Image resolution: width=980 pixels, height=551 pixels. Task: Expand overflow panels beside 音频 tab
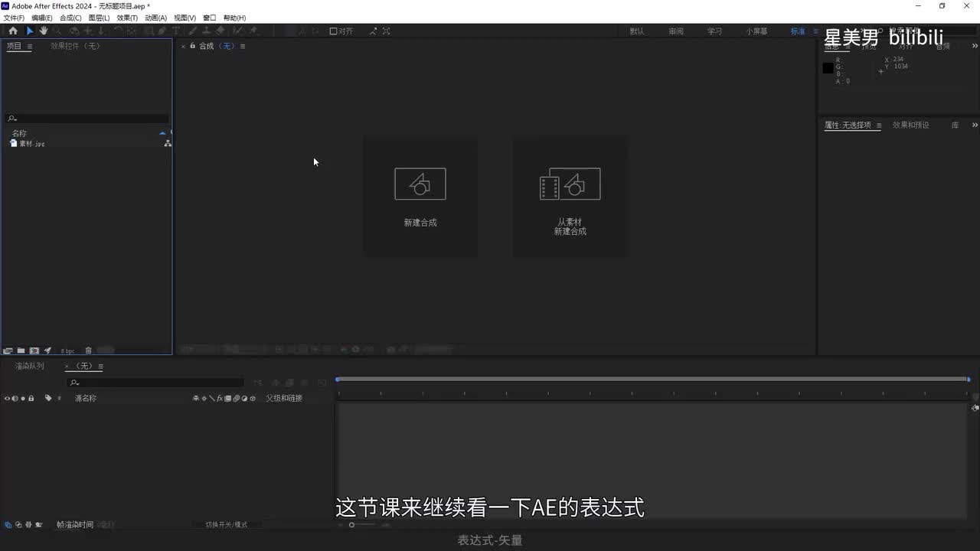(975, 46)
